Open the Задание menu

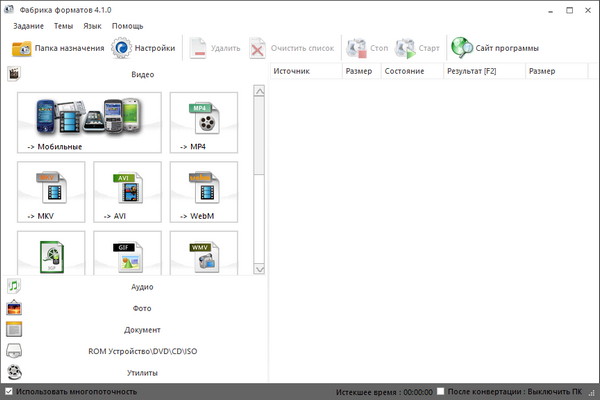29,25
